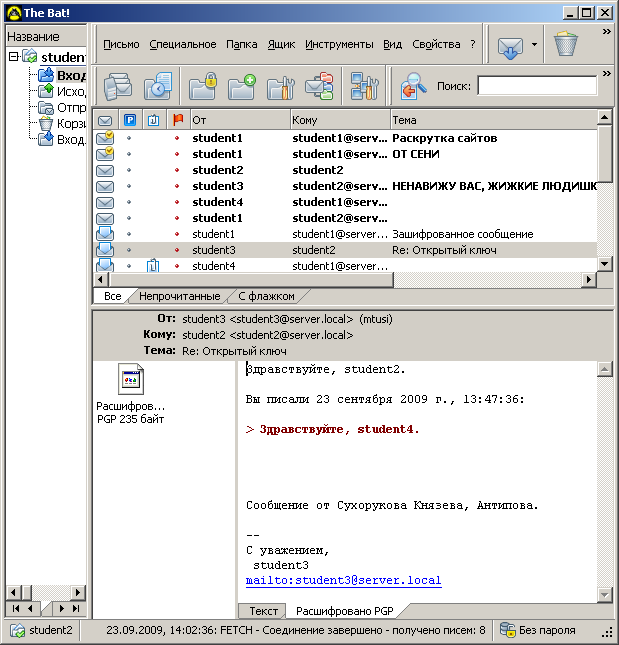Image resolution: width=619 pixels, height=645 pixels.
Task: Open the Инструменты menu
Action: 339,44
